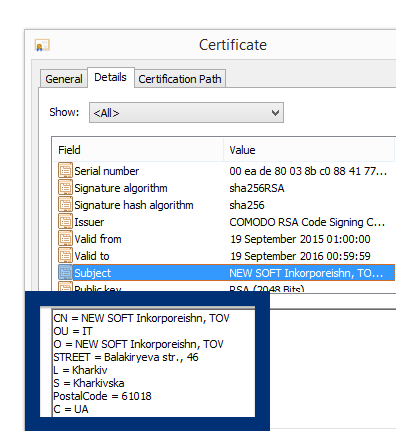Click the Subject field icon
This screenshot has width=396, height=431.
pyautogui.click(x=65, y=273)
